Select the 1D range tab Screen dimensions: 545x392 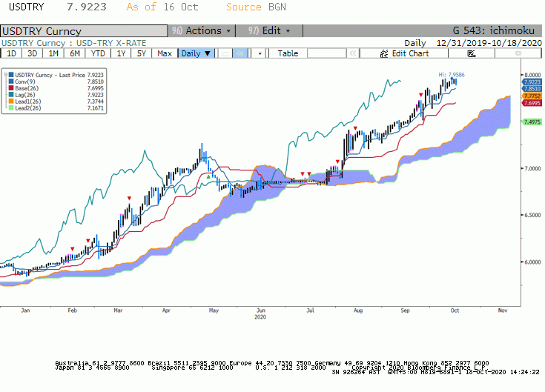(11, 53)
